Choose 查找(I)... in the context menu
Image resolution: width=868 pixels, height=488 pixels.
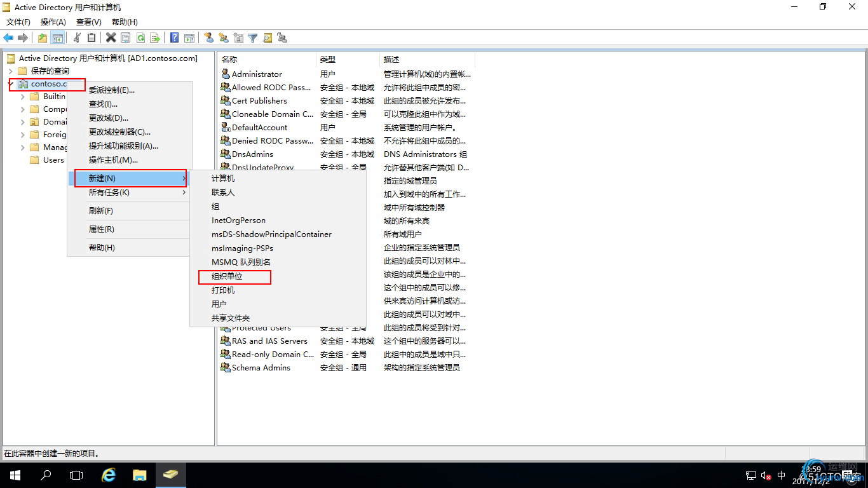coord(129,104)
